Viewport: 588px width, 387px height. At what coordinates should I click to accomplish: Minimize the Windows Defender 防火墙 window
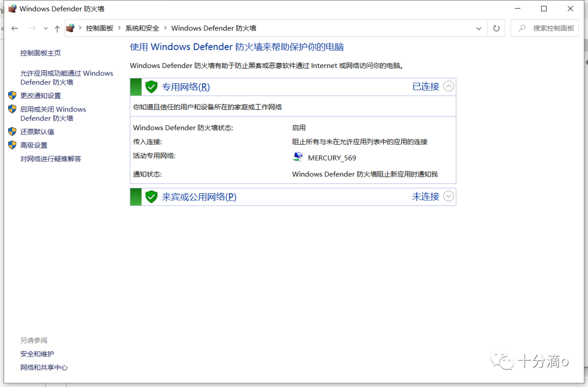coord(518,9)
